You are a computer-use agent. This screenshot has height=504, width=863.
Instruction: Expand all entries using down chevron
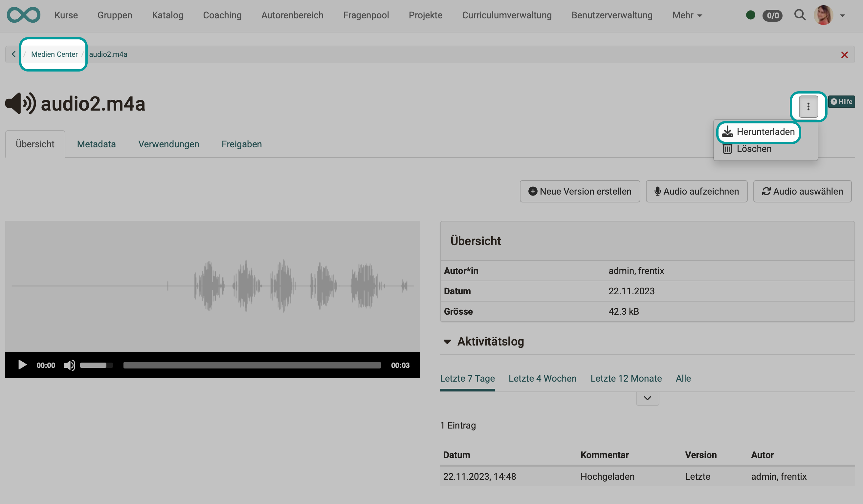(648, 398)
